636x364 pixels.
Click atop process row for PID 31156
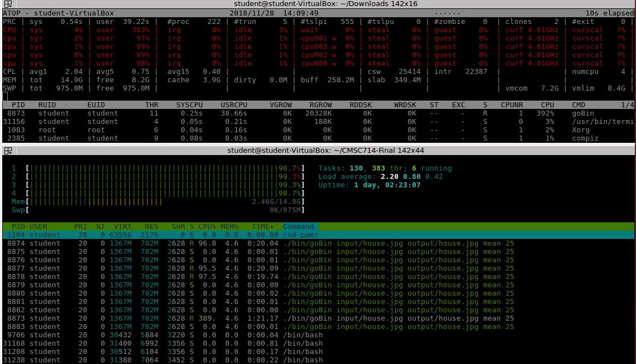coord(319,122)
